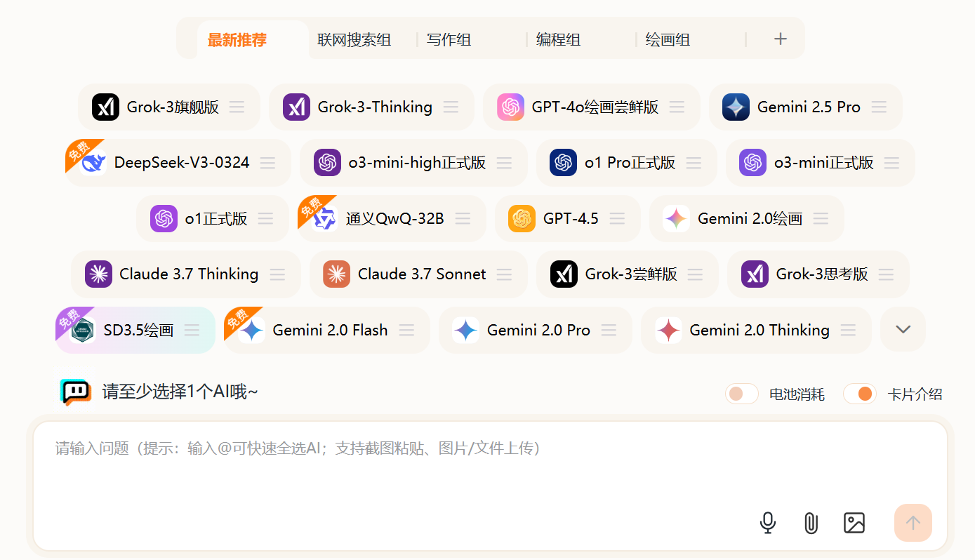Open the menu handle on Claude 3.7 Sonnet card

click(x=504, y=274)
